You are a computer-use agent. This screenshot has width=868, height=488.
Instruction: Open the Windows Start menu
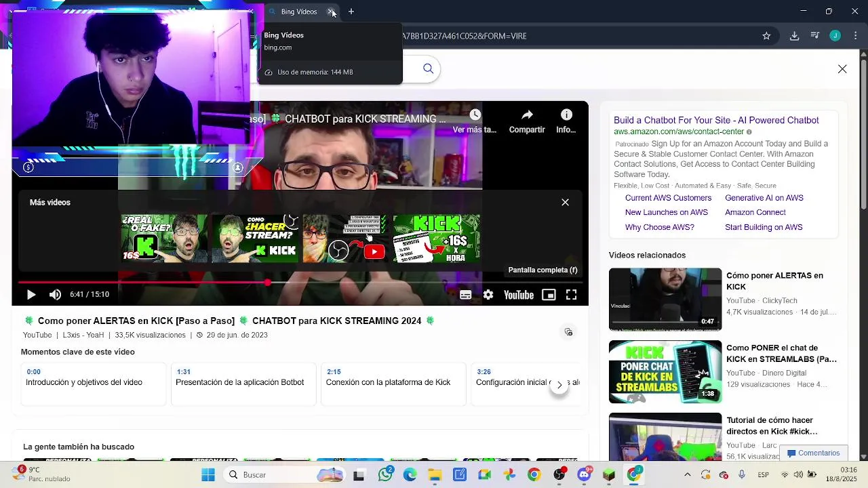pos(208,475)
